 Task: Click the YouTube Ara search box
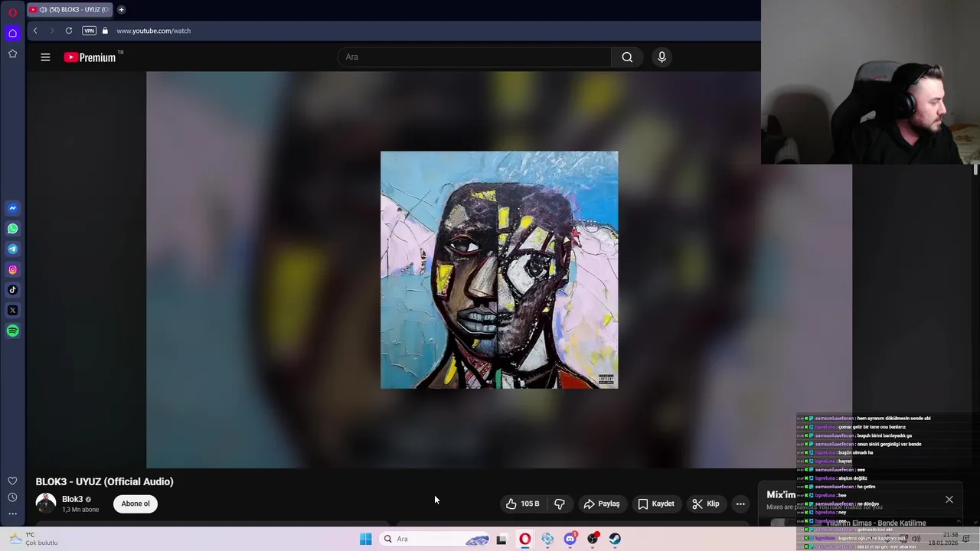coord(475,57)
